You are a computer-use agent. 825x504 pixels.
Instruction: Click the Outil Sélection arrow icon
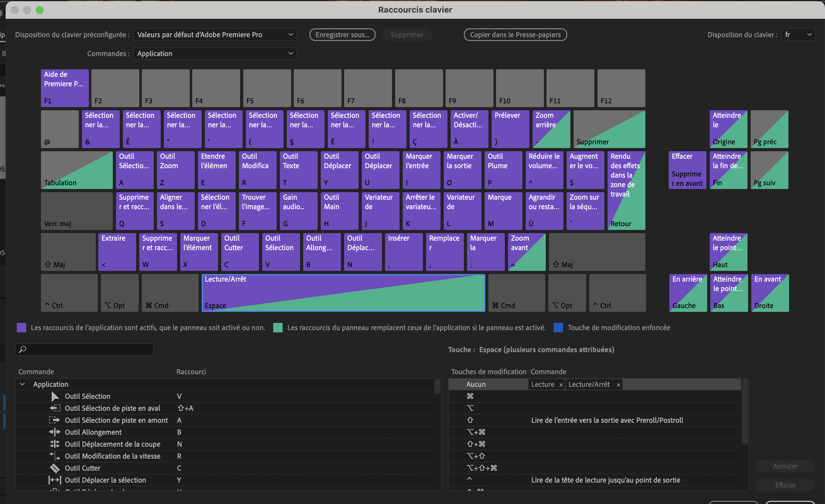tap(55, 396)
